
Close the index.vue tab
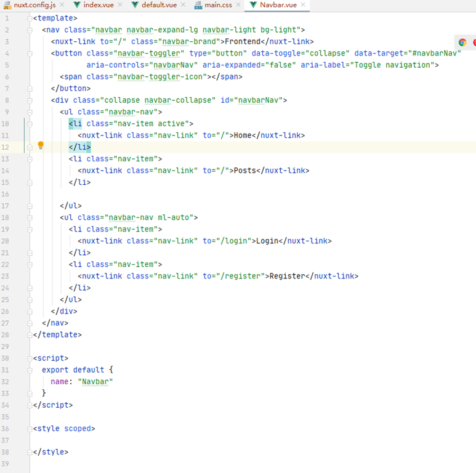click(x=120, y=5)
